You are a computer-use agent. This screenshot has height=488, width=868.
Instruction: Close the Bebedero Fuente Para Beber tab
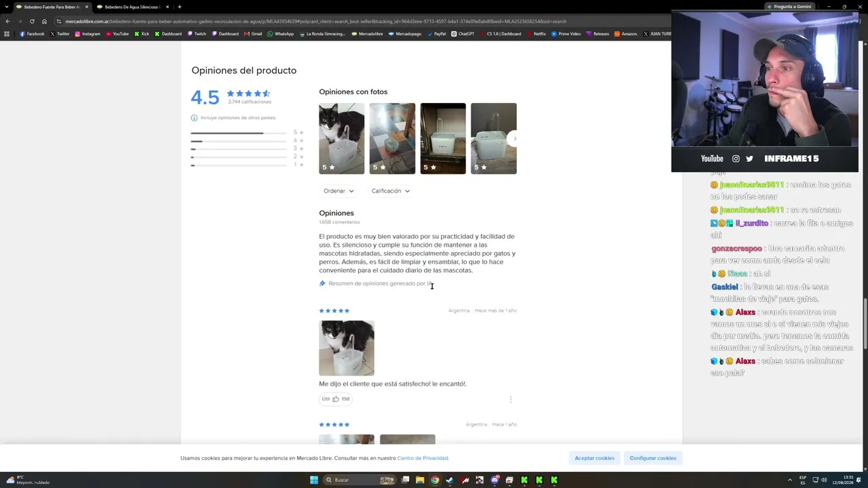[86, 7]
